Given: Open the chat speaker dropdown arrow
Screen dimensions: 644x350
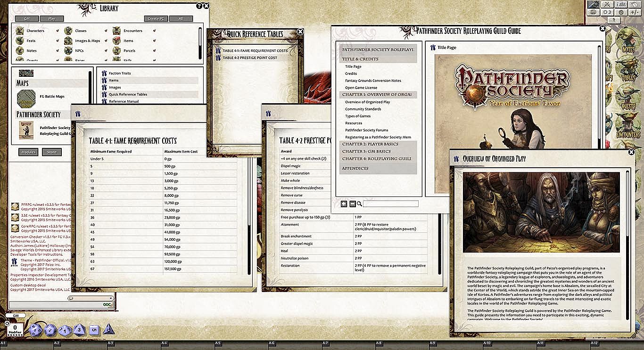Looking at the screenshot, I should (x=111, y=298).
